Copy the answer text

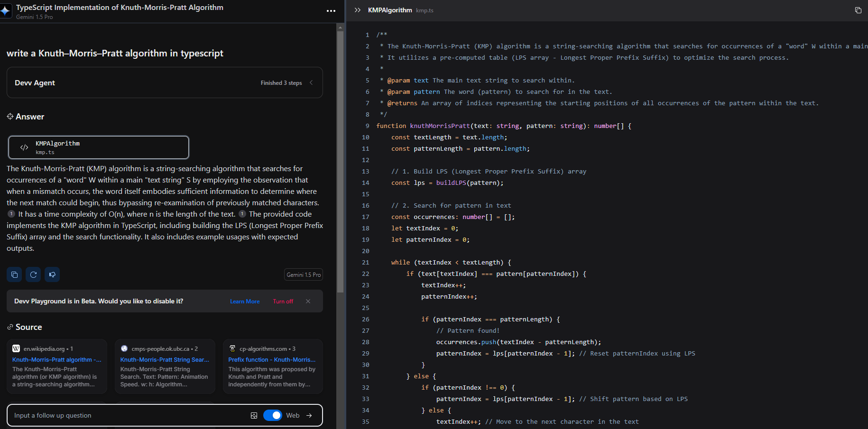coord(14,274)
